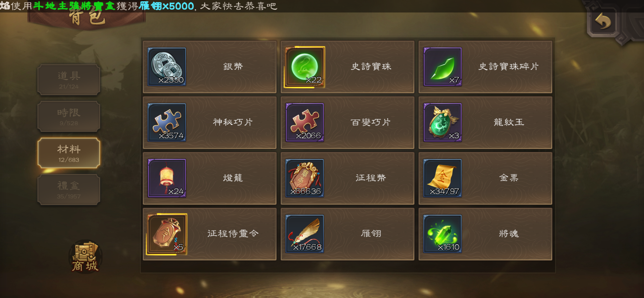Select the 龍紋玉 jade pendant icon
Image resolution: width=644 pixels, height=298 pixels.
tap(442, 122)
